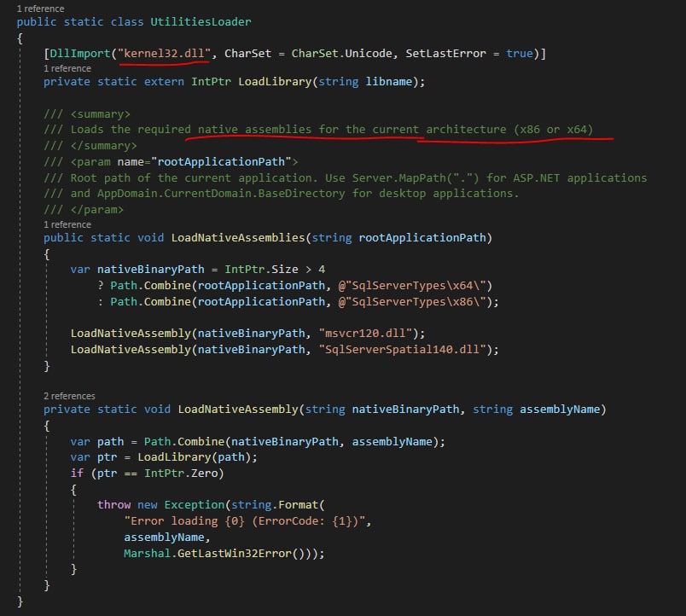686x616 pixels.
Task: Click the nativeBinaryPath variable declaration
Action: (x=150, y=270)
